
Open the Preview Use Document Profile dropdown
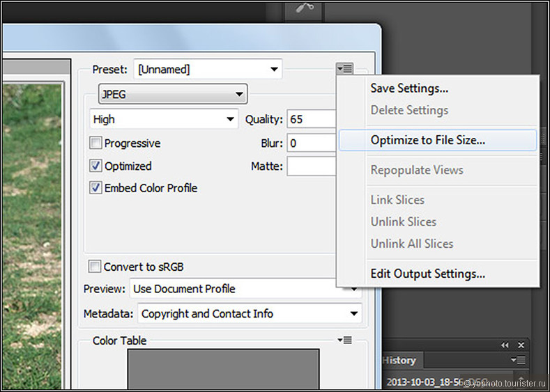pyautogui.click(x=245, y=289)
